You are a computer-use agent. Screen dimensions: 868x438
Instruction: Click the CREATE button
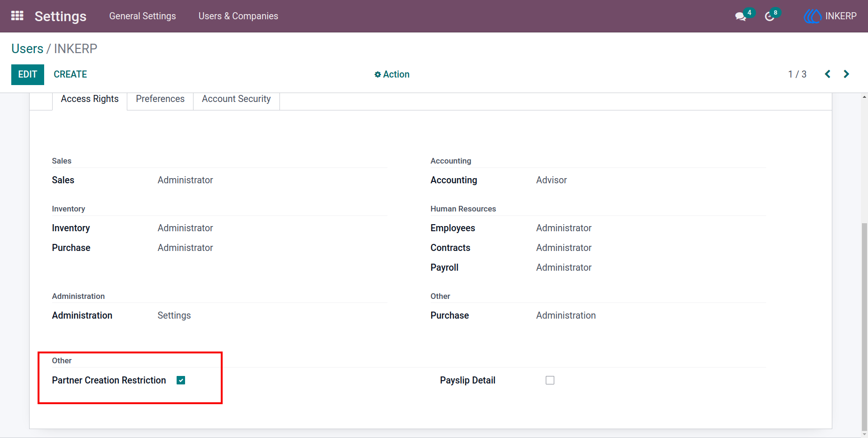coord(70,74)
